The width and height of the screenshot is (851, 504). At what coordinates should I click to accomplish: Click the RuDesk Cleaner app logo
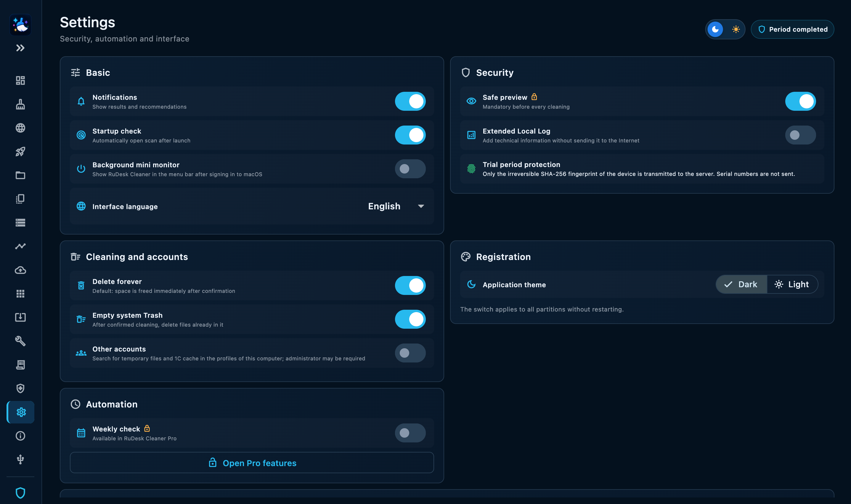click(20, 25)
